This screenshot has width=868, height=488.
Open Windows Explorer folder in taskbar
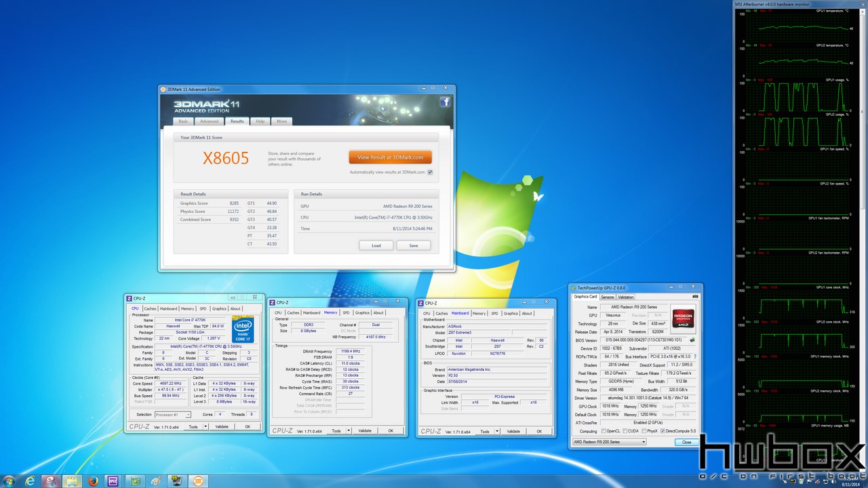(71, 481)
